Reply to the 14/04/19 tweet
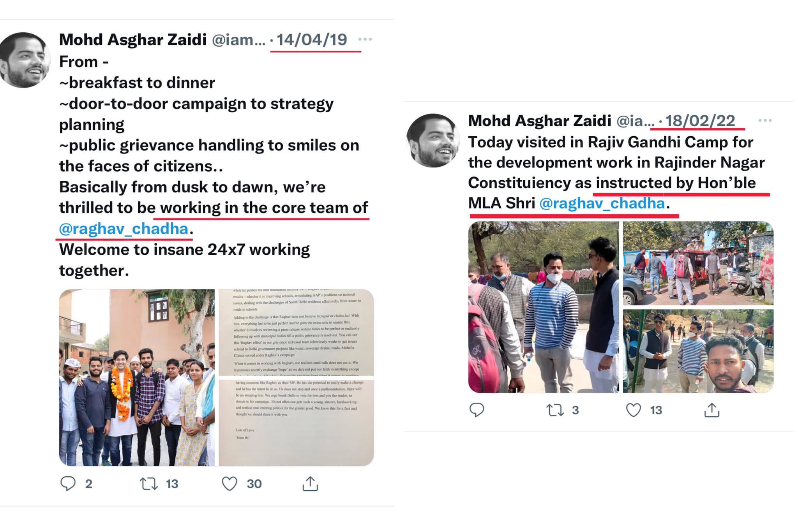The width and height of the screenshot is (798, 532). [x=68, y=484]
